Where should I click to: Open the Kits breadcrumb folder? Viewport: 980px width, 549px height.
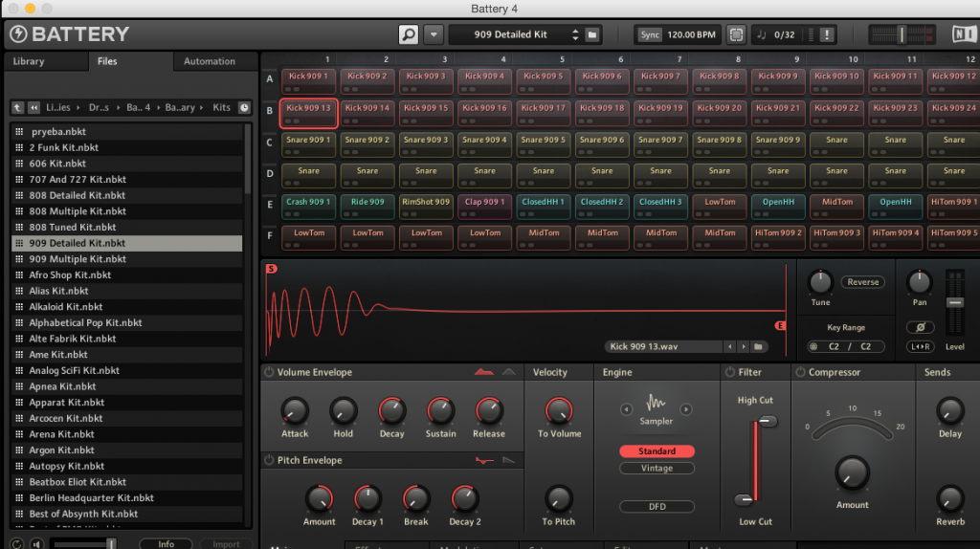[221, 107]
